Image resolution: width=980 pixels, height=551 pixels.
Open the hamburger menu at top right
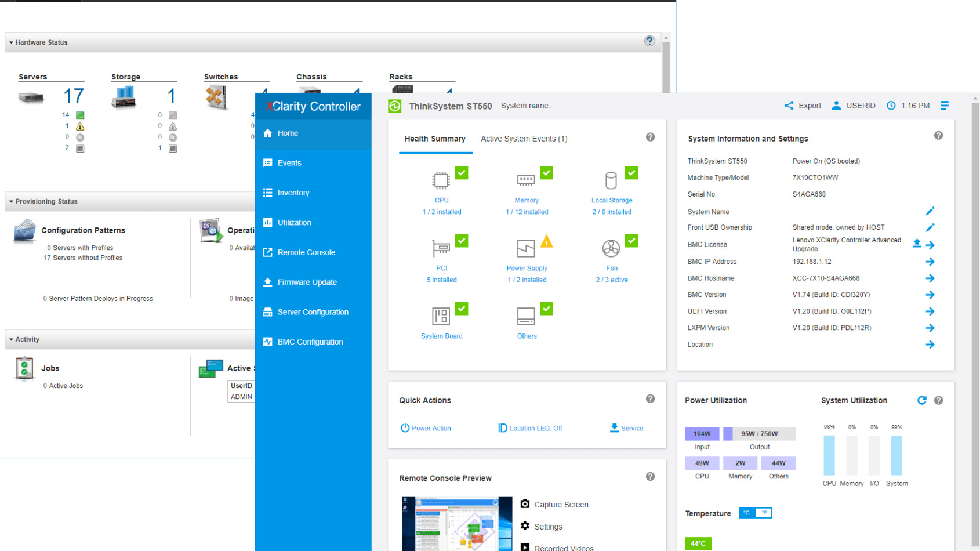(945, 106)
